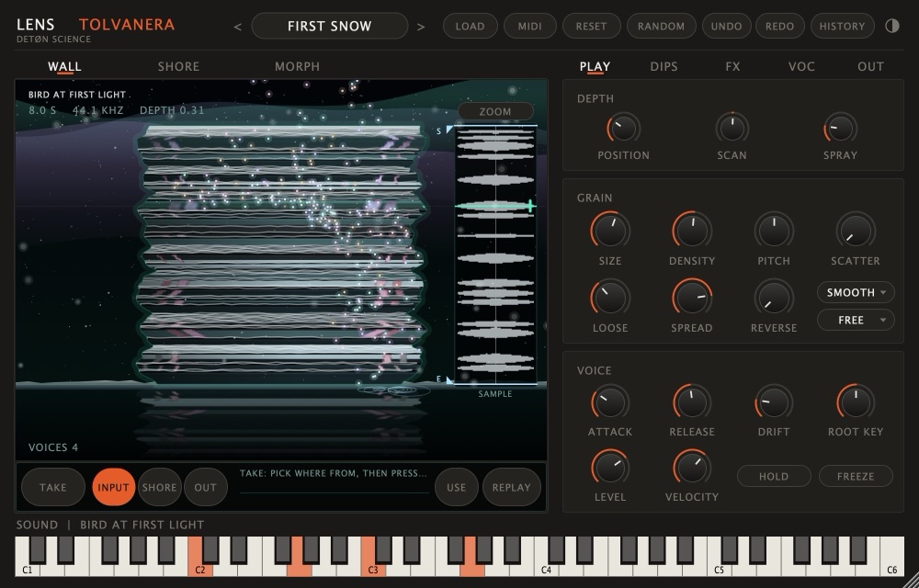Click the RESET button
This screenshot has height=588, width=919.
tap(591, 27)
